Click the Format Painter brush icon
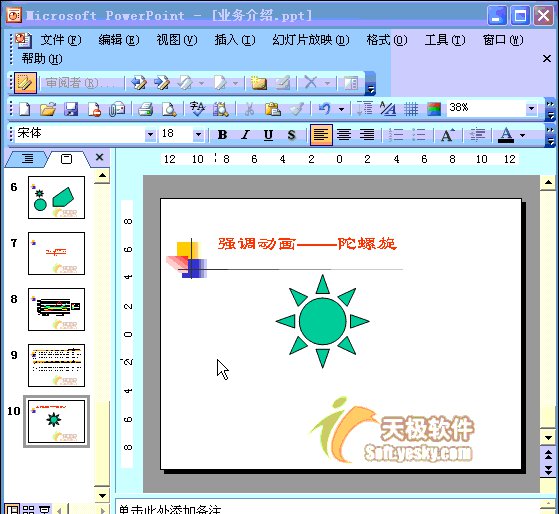 (297, 109)
